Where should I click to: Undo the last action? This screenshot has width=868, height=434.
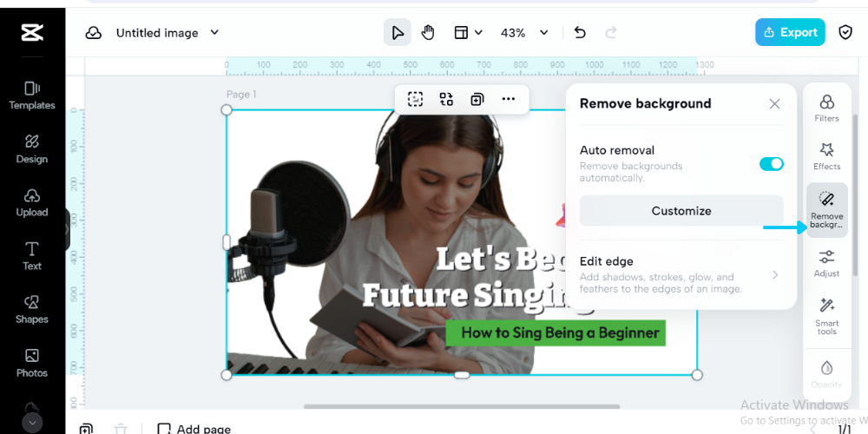(580, 33)
